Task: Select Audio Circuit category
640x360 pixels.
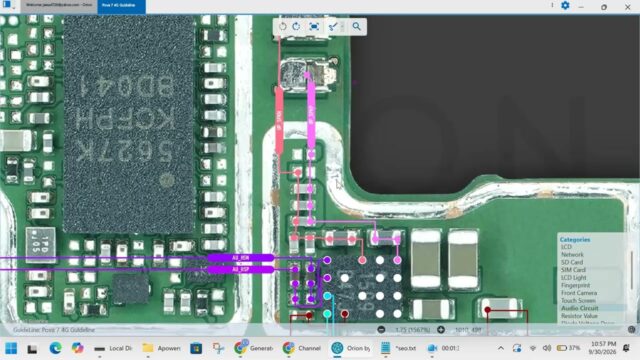Action: [x=580, y=308]
